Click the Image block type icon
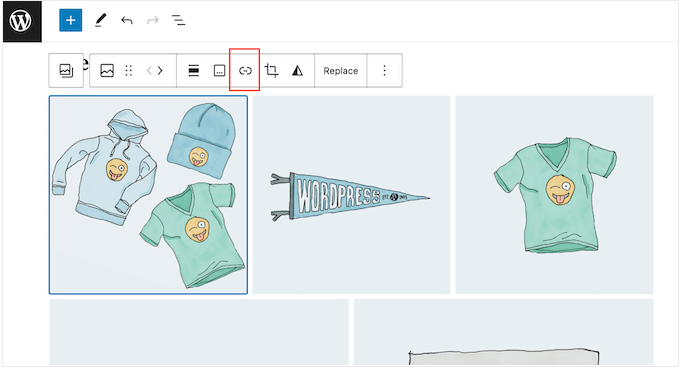Screen dimensions: 680x367 (107, 70)
